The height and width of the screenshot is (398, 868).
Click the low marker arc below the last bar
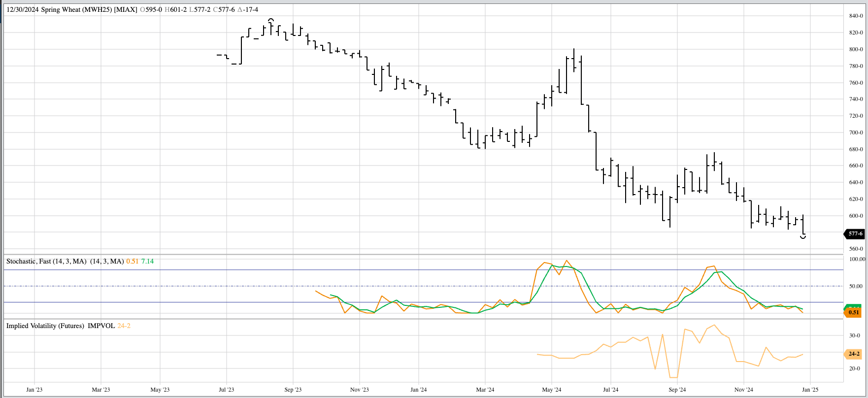803,237
